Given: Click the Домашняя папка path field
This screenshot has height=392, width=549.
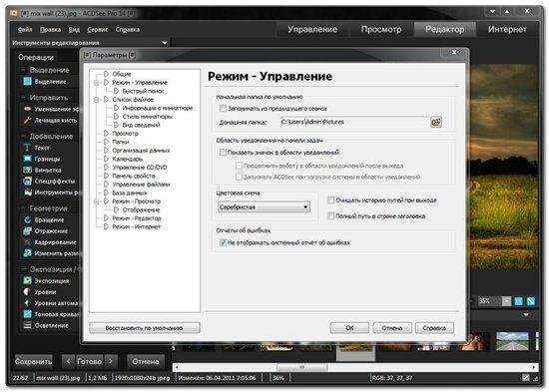Looking at the screenshot, I should click(354, 122).
